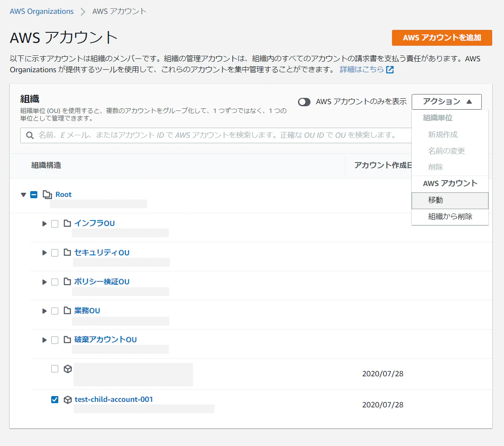Check the インフラOU checkbox
This screenshot has height=446, width=504.
pyautogui.click(x=55, y=224)
